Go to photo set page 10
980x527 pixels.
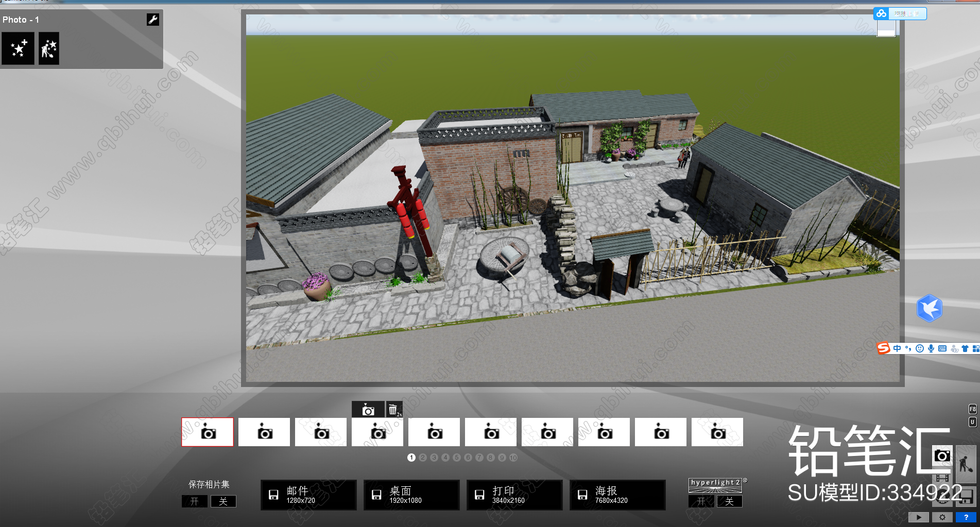coord(513,458)
